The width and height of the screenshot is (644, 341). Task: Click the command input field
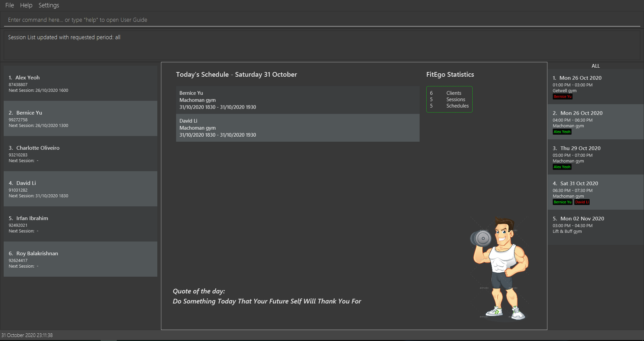click(x=322, y=20)
